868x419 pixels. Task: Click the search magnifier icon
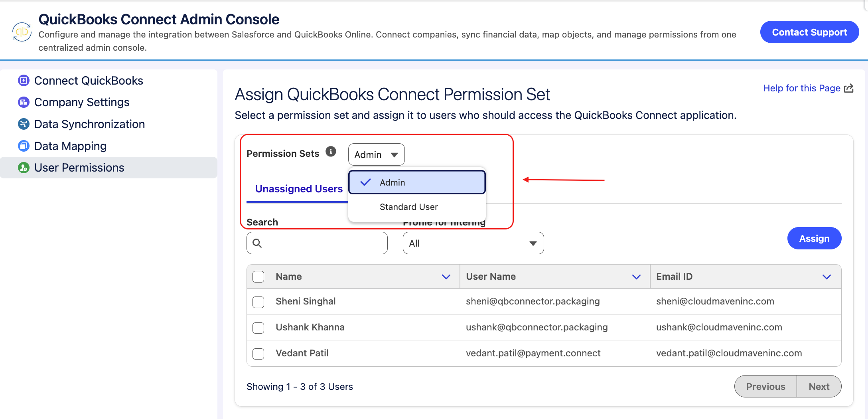point(257,243)
